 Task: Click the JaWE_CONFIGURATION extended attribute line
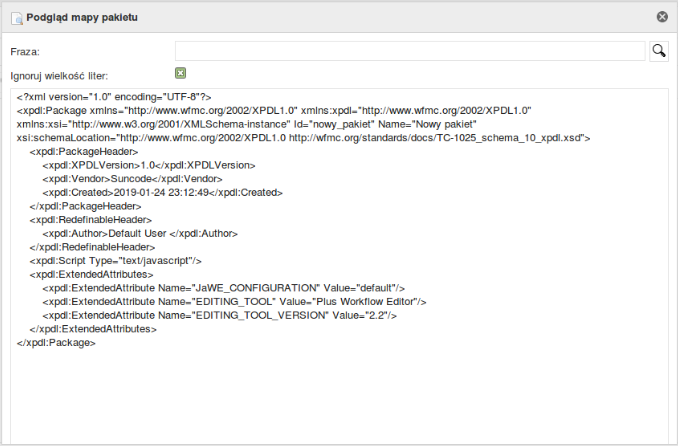[224, 288]
